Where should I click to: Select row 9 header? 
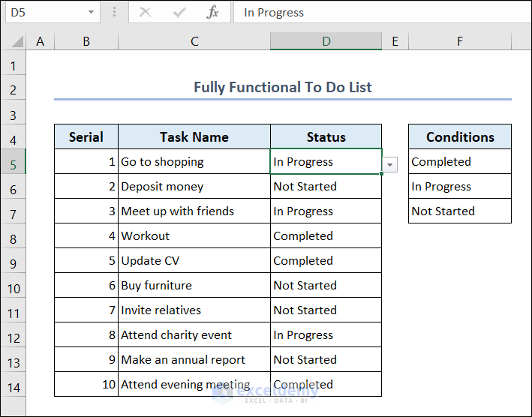(13, 263)
